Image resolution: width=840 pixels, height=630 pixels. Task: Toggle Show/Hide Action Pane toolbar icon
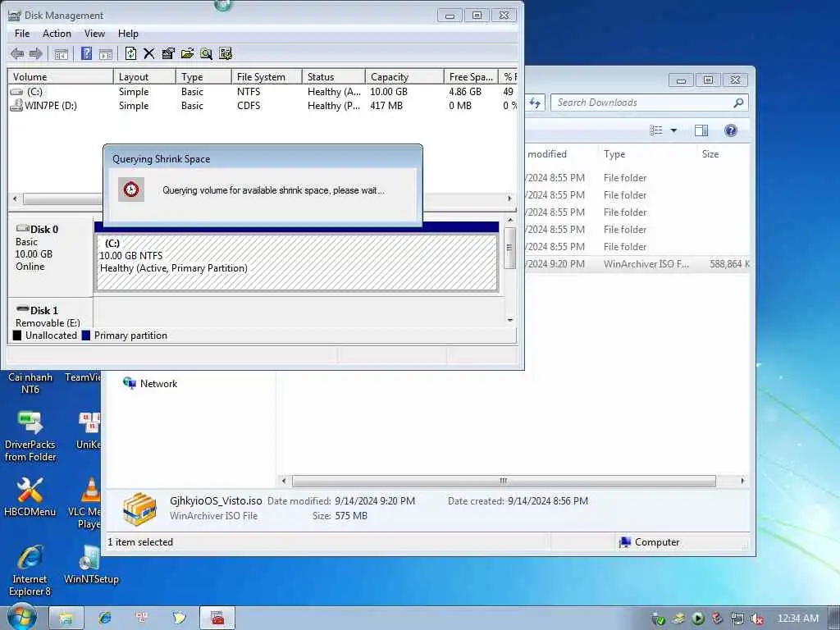(x=106, y=53)
